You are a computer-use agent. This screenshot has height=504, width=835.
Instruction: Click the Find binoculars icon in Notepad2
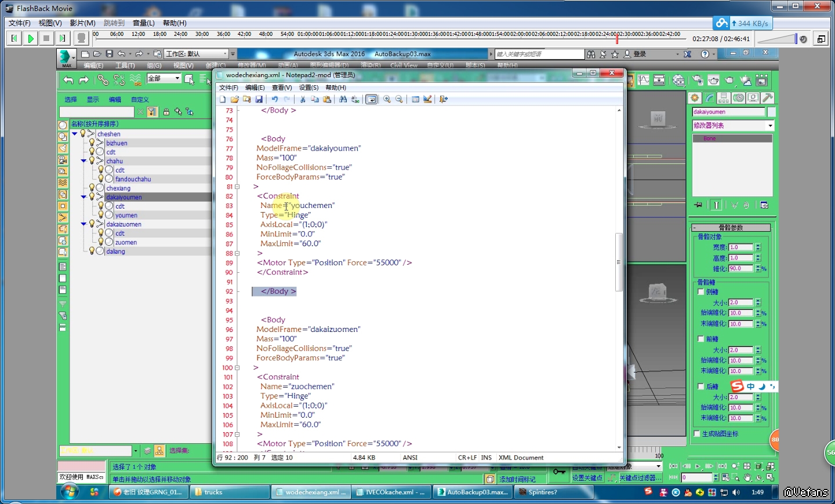point(343,100)
